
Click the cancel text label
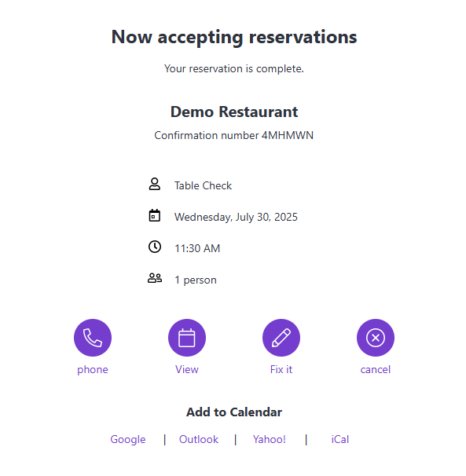(376, 369)
